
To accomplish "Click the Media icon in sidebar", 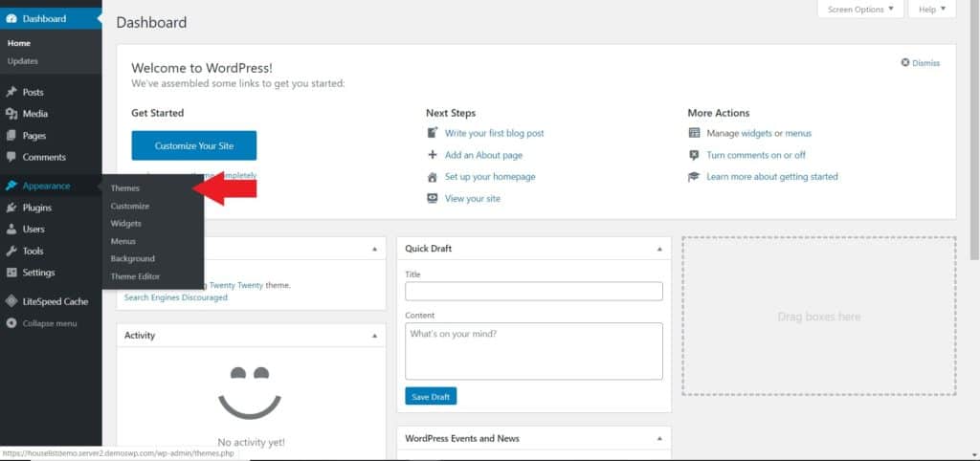I will click(x=11, y=114).
